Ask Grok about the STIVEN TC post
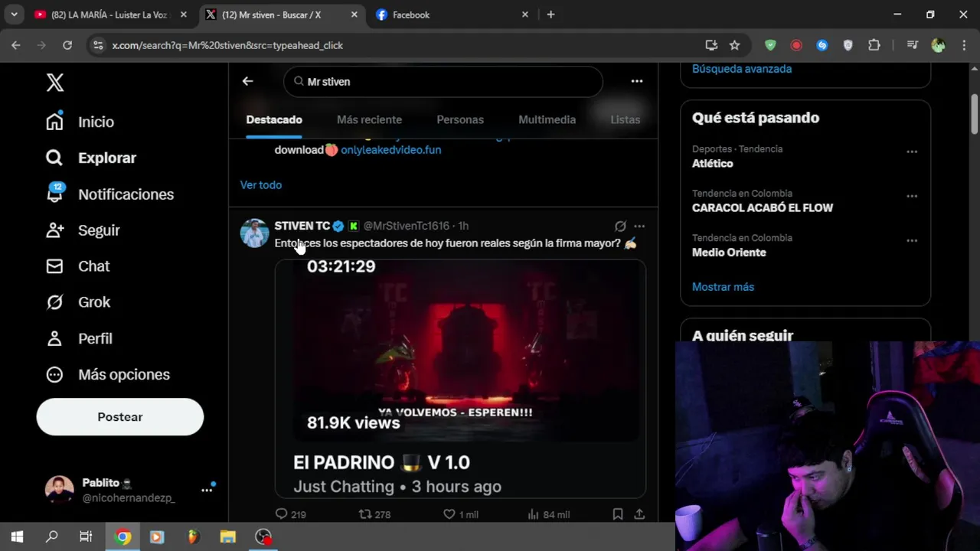Image resolution: width=980 pixels, height=551 pixels. [620, 226]
